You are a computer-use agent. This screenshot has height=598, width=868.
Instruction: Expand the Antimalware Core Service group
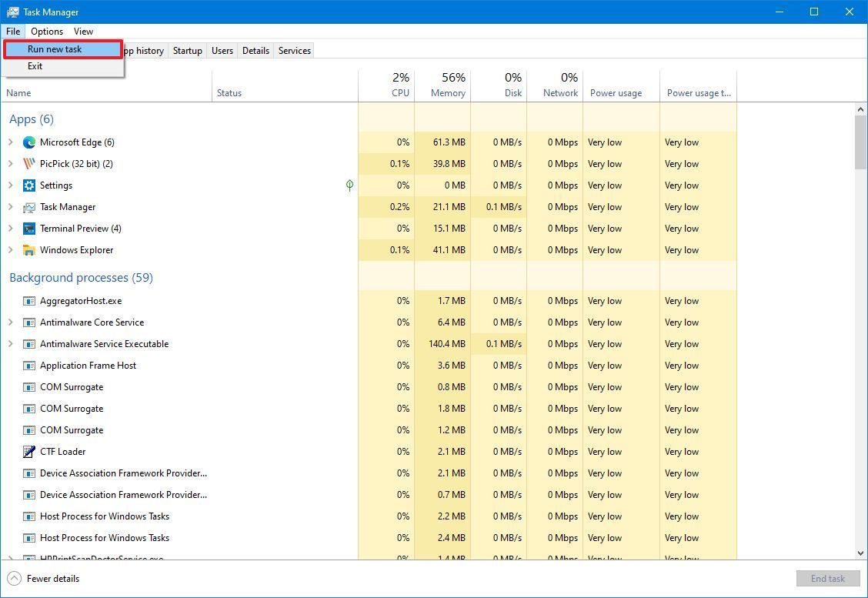click(12, 322)
